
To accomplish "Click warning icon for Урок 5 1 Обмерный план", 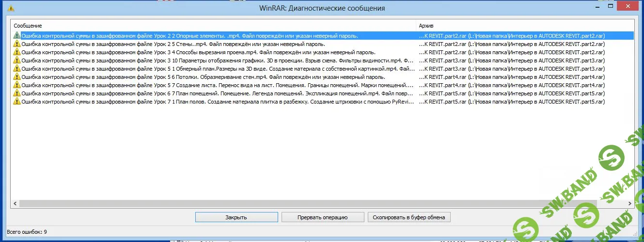I will click(x=17, y=69).
